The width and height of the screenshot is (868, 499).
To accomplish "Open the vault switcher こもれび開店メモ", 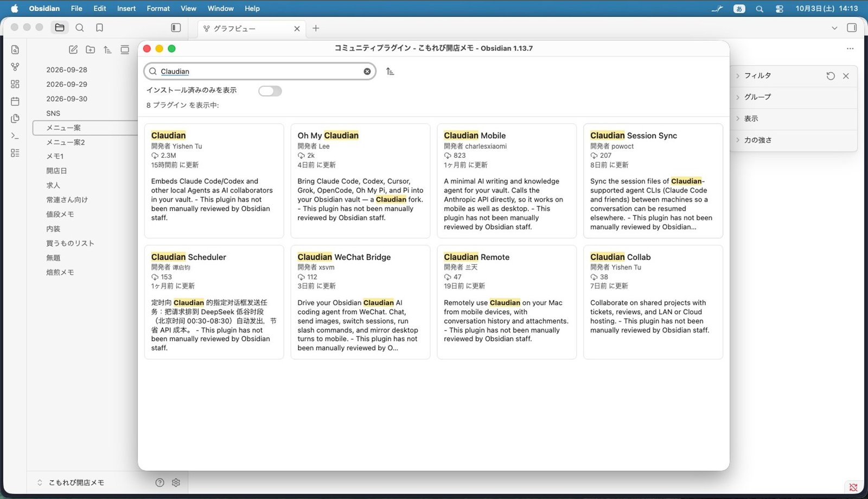I will tap(76, 483).
